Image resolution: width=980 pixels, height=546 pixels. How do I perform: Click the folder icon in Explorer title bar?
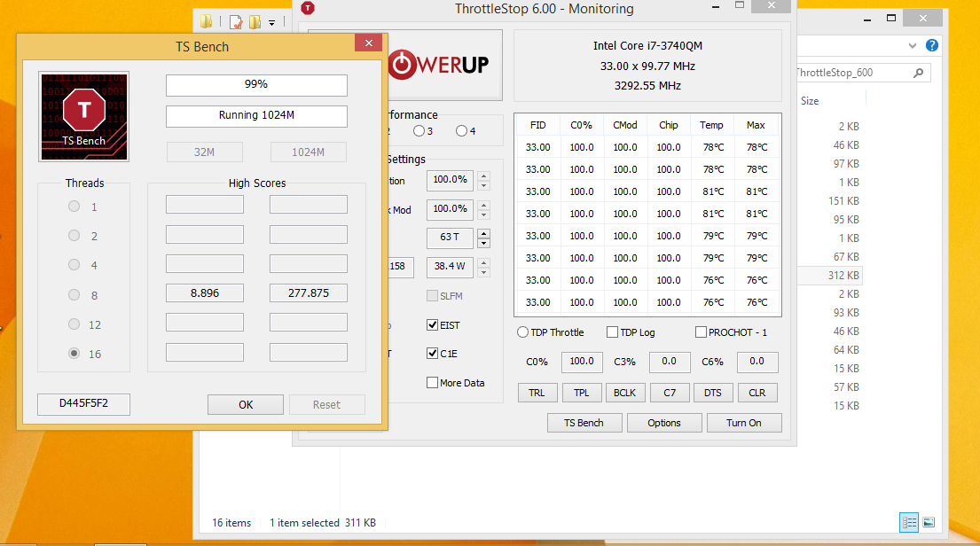207,22
